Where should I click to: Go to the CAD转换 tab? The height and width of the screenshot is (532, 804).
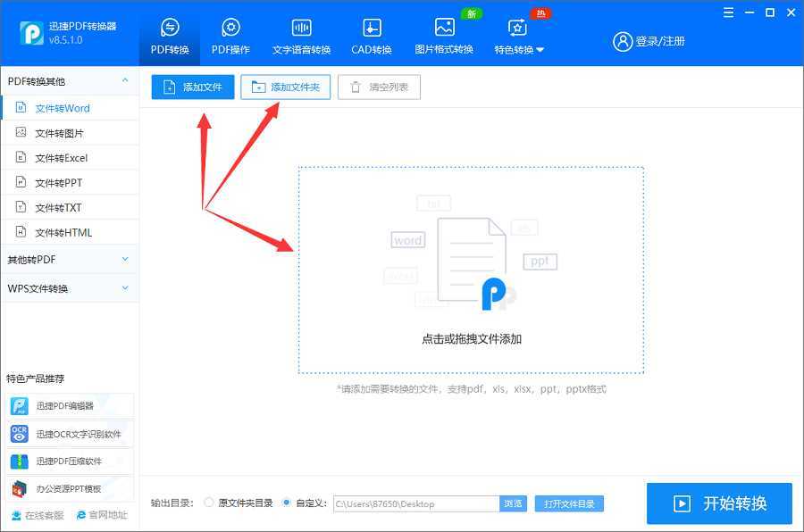pyautogui.click(x=372, y=36)
